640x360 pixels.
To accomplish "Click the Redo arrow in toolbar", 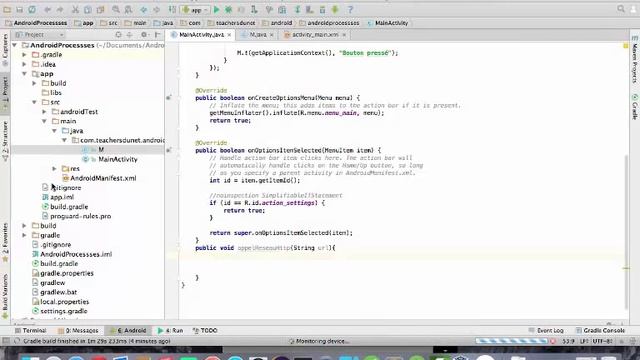I will [x=60, y=9].
